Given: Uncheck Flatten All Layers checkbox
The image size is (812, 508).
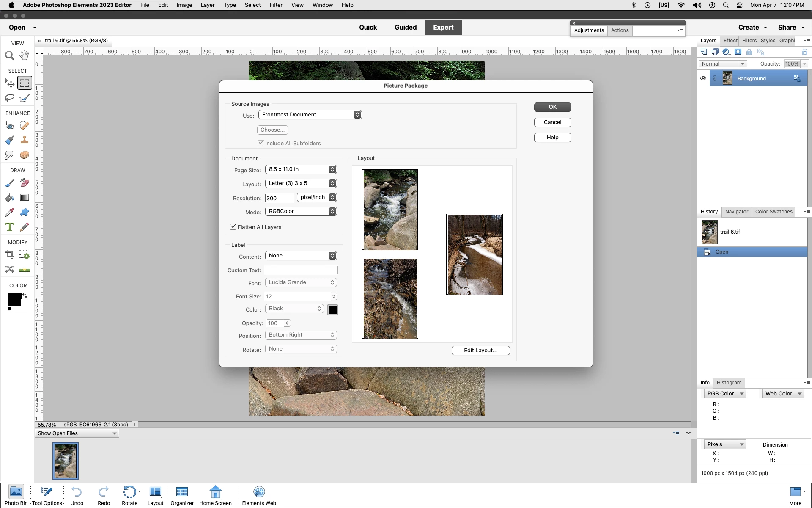Looking at the screenshot, I should coord(233,227).
